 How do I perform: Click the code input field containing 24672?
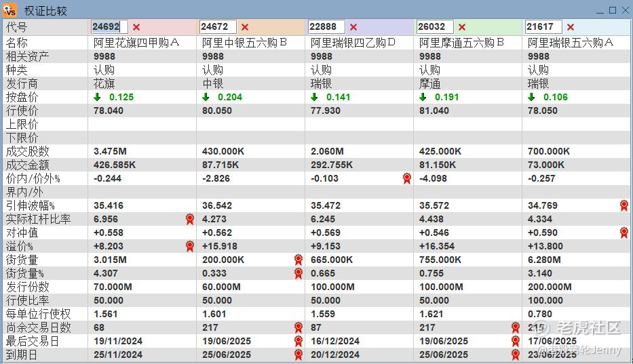click(218, 27)
